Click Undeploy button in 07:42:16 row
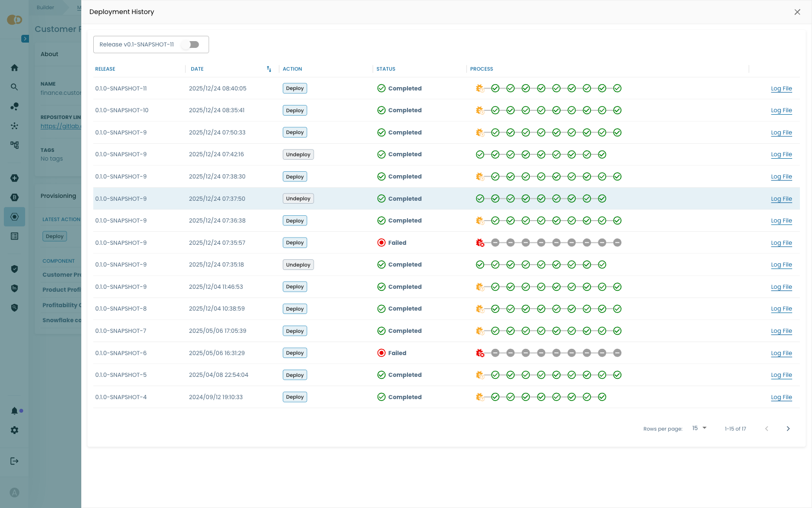This screenshot has width=812, height=508. click(x=298, y=154)
